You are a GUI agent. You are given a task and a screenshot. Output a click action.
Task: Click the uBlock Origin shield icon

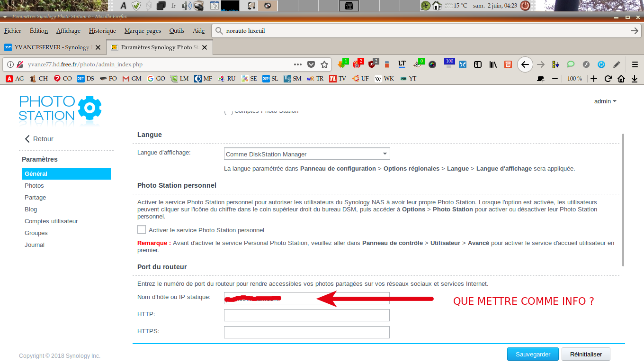[x=372, y=64]
